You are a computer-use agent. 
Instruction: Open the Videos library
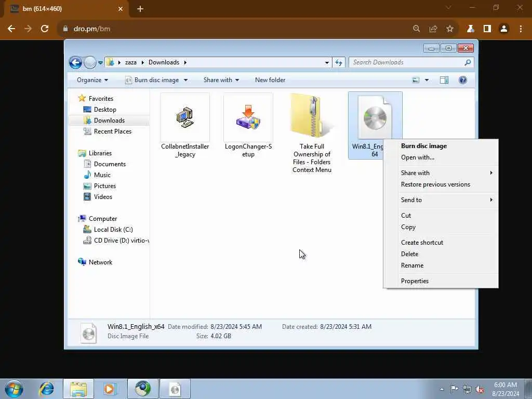(102, 197)
